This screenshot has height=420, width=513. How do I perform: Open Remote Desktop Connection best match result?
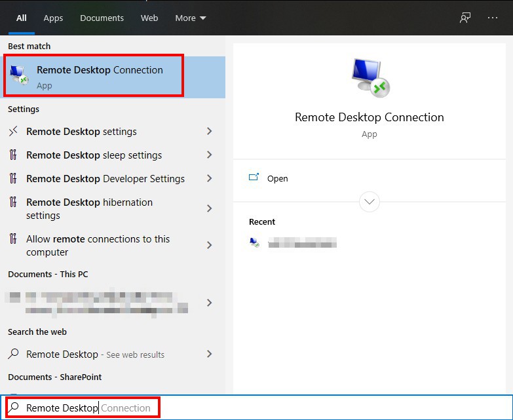(x=113, y=77)
